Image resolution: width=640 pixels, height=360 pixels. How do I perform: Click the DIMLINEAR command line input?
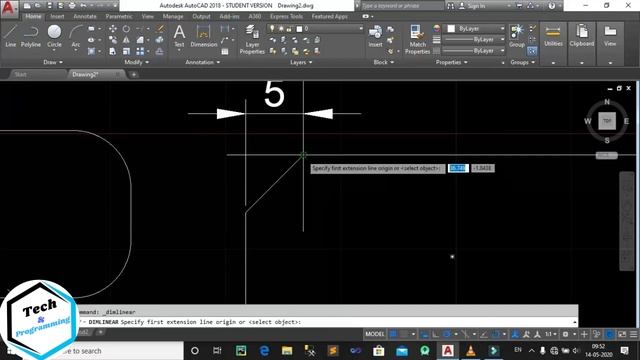pyautogui.click(x=327, y=322)
